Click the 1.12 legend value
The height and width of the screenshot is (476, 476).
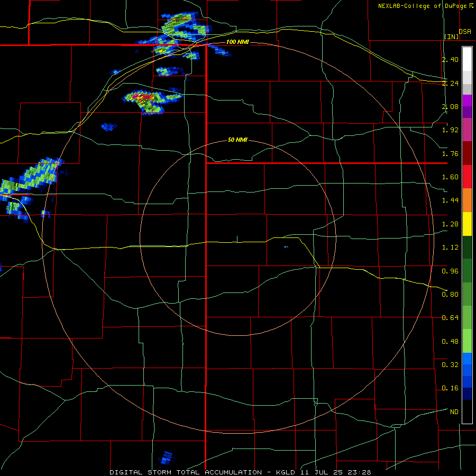(450, 248)
